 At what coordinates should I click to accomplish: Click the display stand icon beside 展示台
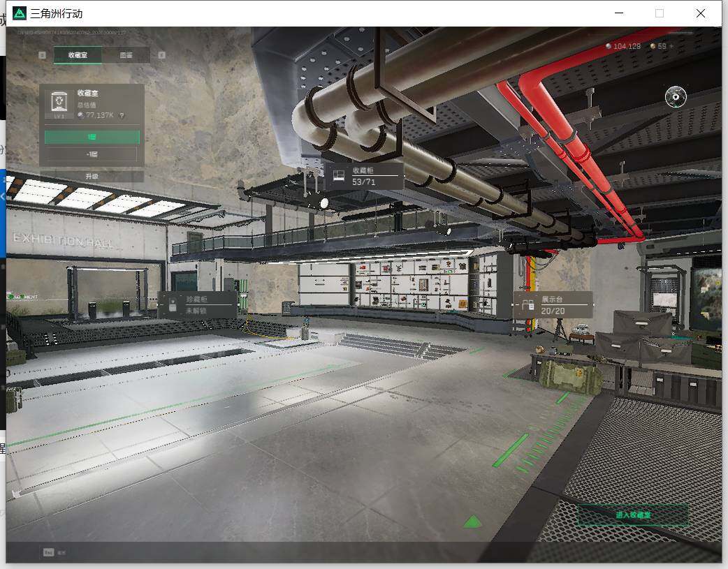(x=528, y=305)
